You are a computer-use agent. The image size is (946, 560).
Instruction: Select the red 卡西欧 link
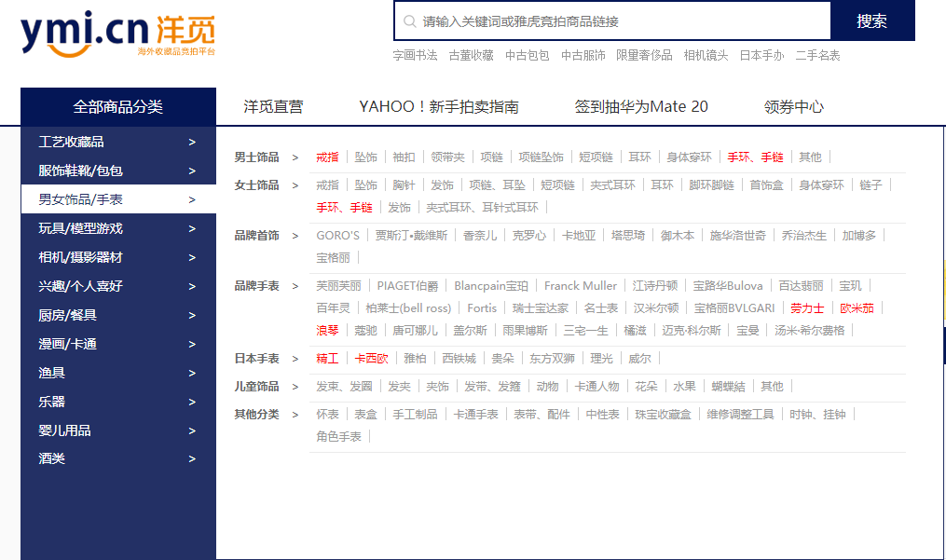tap(371, 359)
